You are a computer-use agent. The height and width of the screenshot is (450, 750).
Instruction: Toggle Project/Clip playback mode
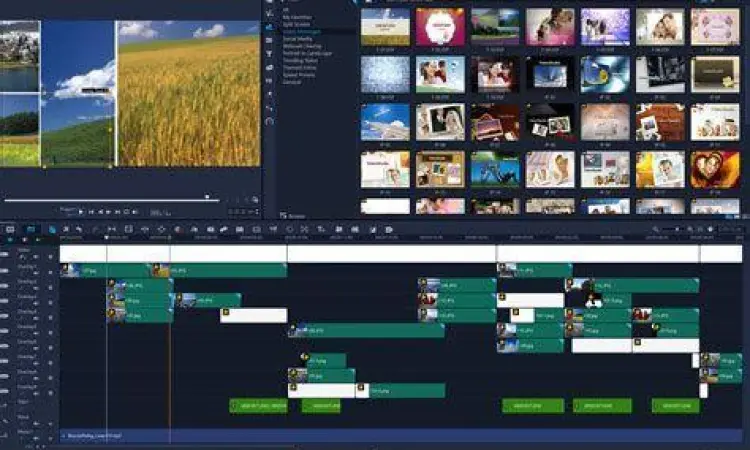click(67, 211)
